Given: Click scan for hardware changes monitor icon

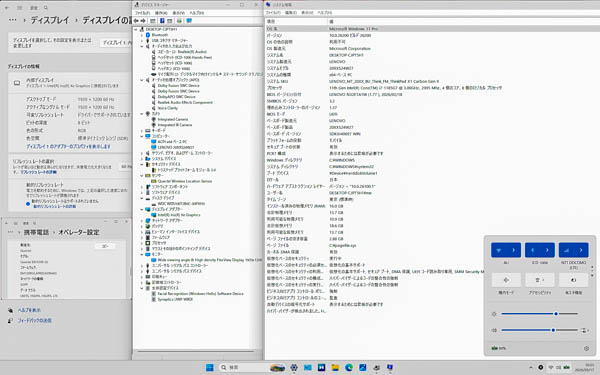Looking at the screenshot, I should 189,21.
